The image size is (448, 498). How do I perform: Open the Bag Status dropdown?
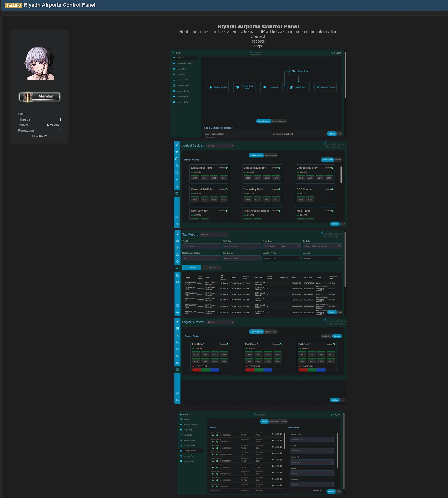coord(242,258)
